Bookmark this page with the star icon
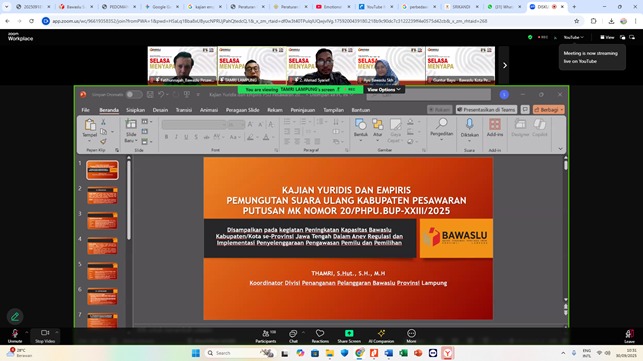643x361 pixels. pos(577,21)
